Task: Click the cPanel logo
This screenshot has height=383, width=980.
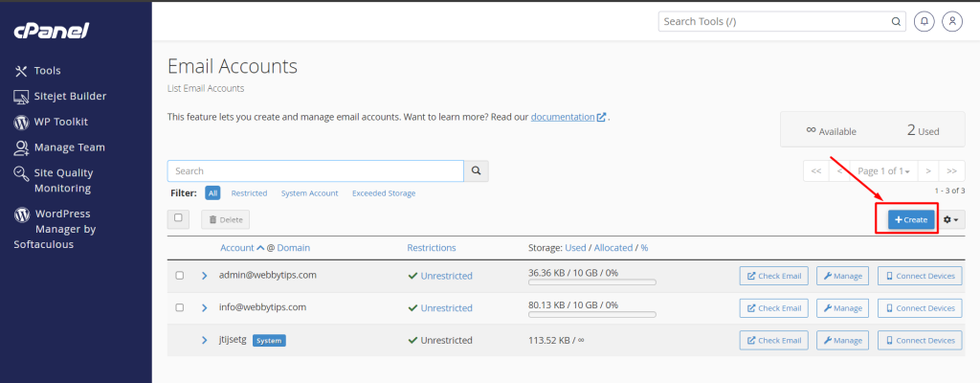Action: coord(51,32)
